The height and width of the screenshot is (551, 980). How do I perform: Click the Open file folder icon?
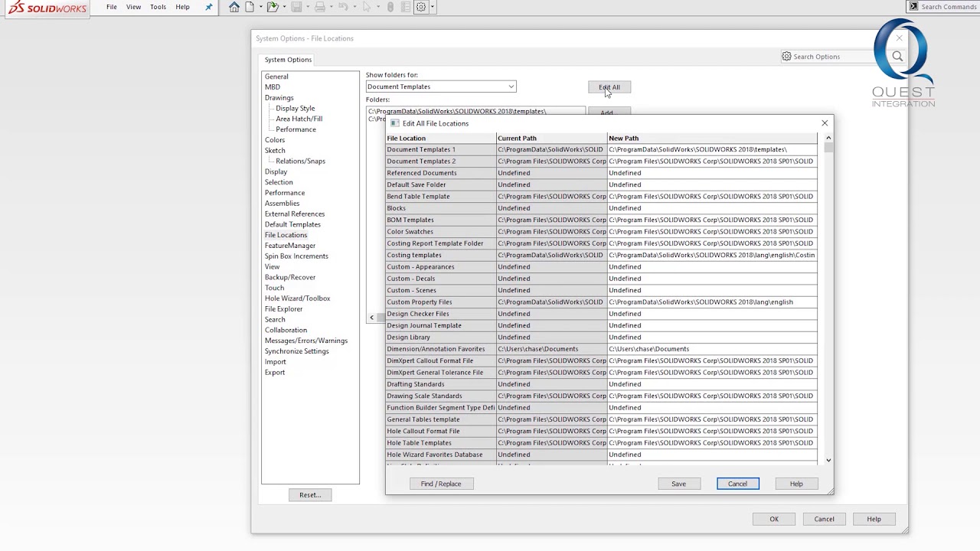point(272,7)
